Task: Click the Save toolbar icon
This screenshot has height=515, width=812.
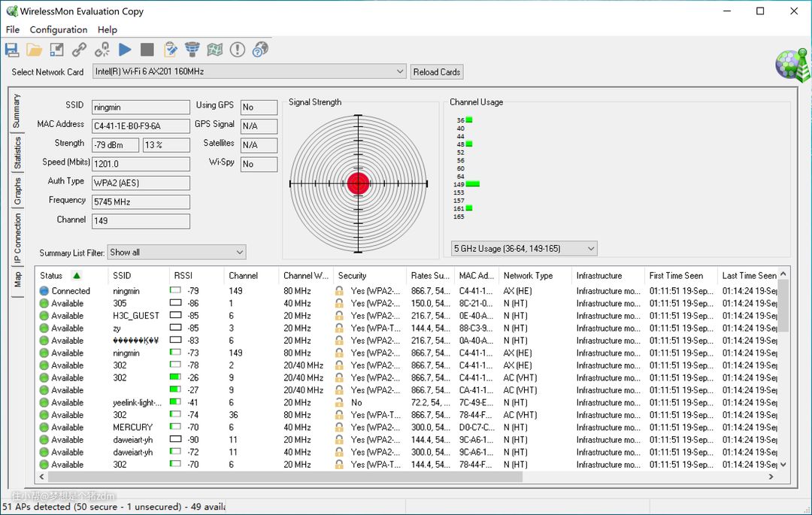Action: 12,50
